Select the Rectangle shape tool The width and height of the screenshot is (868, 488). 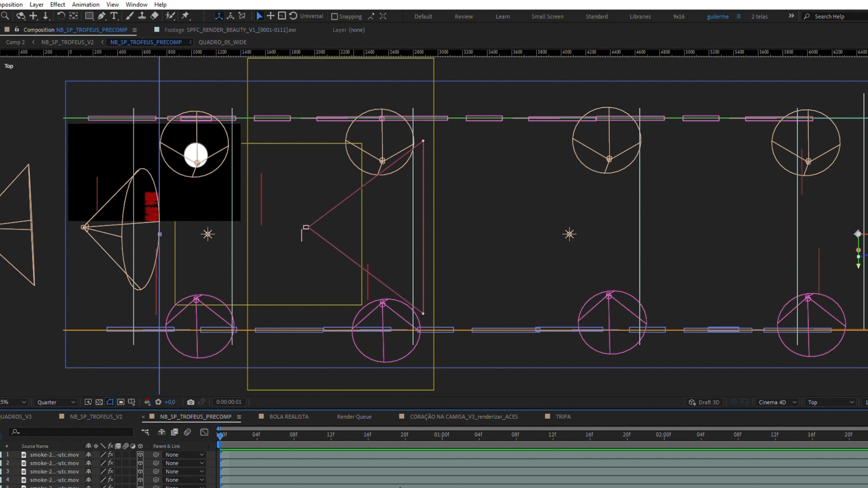(x=89, y=16)
